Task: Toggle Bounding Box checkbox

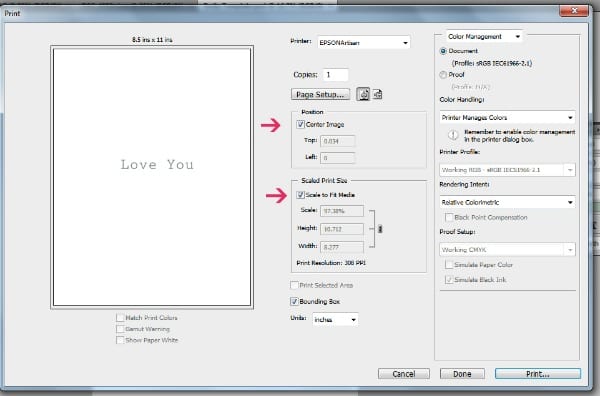Action: click(294, 301)
